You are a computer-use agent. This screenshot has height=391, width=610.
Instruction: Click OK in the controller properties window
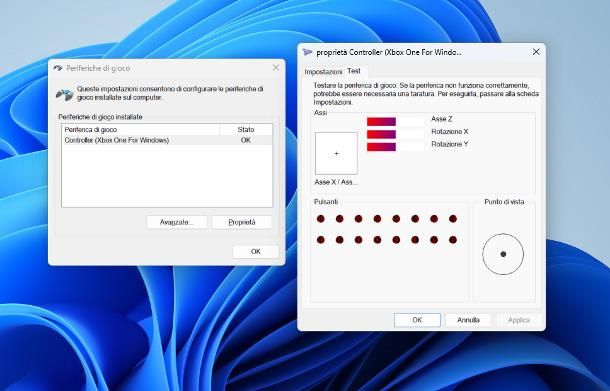(x=417, y=320)
